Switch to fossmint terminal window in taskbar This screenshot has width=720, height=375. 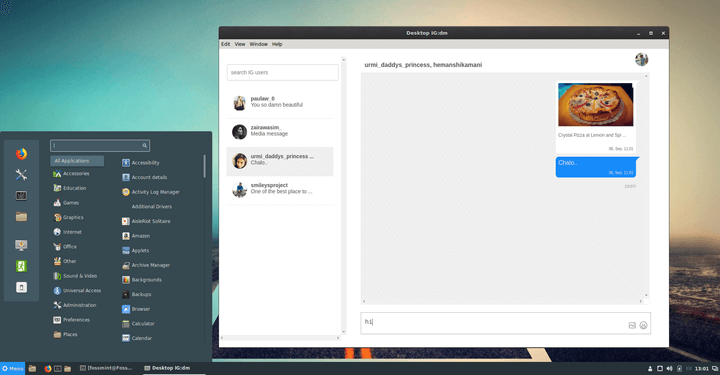(106, 368)
